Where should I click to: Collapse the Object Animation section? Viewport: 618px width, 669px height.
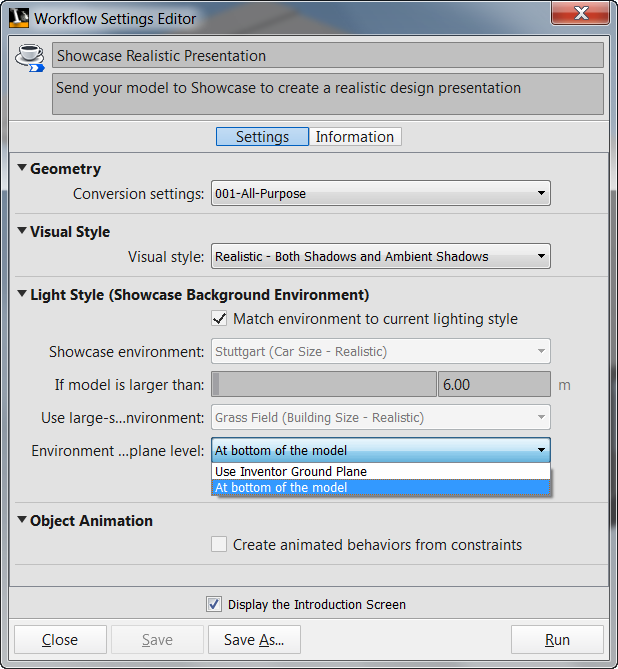(22, 520)
